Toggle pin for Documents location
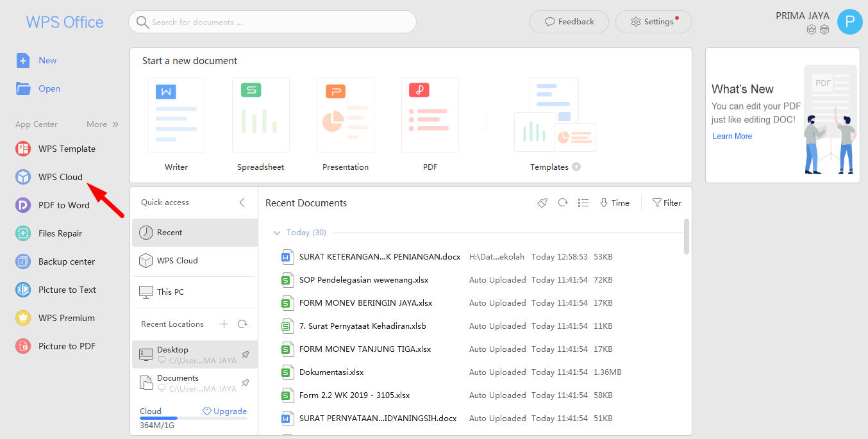Screen dimensions: 868x439 tap(246, 383)
